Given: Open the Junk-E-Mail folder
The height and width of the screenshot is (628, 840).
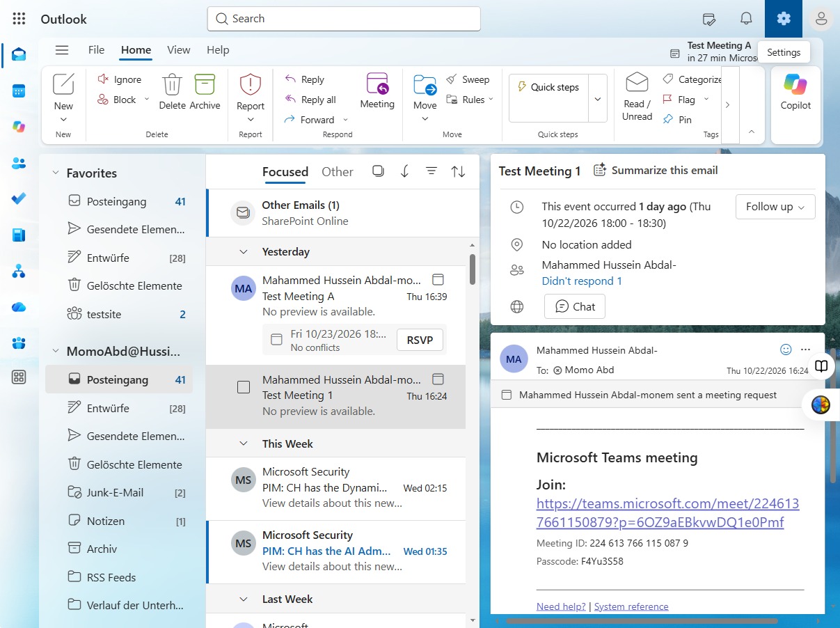Looking at the screenshot, I should click(x=119, y=492).
